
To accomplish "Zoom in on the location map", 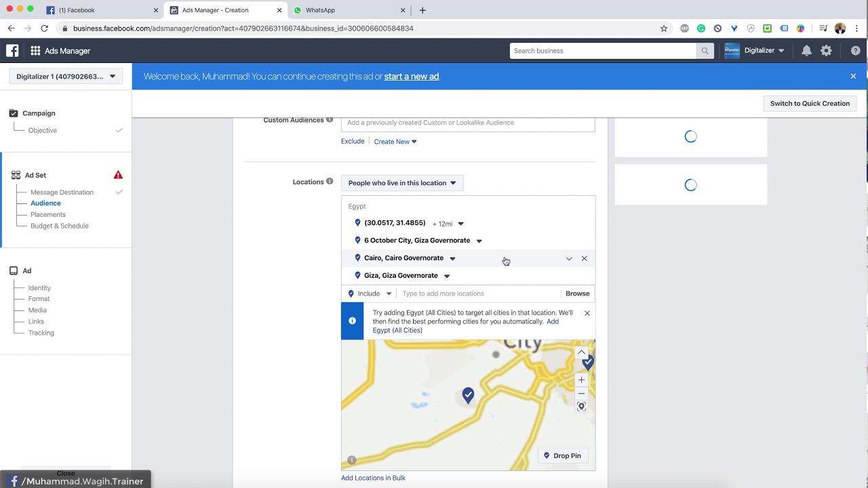I will click(581, 380).
